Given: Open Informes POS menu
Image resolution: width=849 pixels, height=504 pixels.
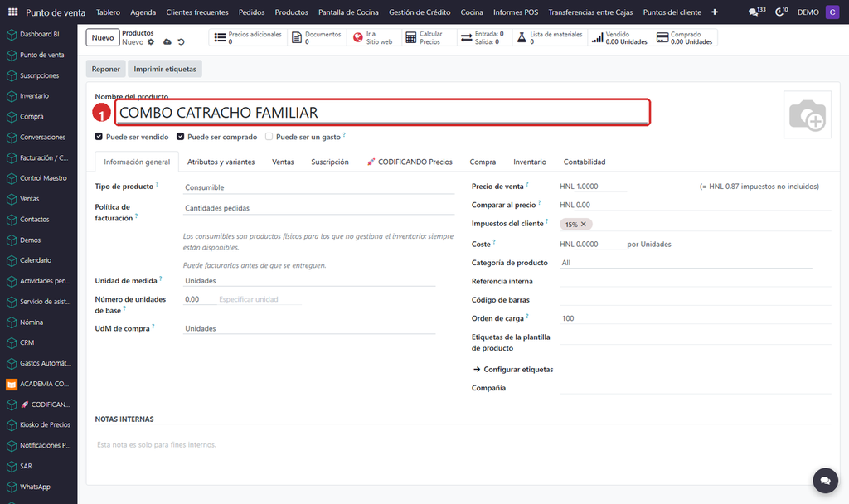Looking at the screenshot, I should (516, 12).
